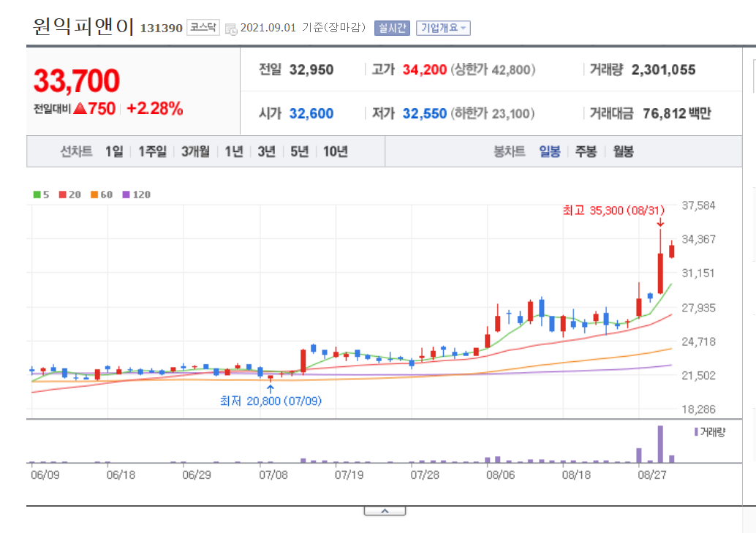Click the open price 32,600

311,114
